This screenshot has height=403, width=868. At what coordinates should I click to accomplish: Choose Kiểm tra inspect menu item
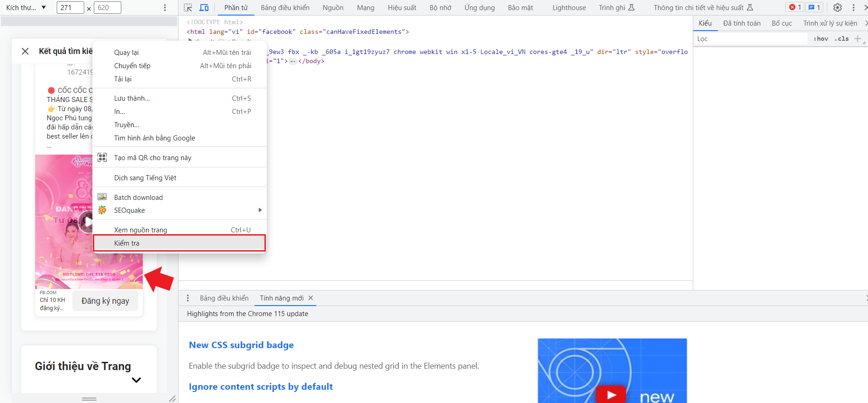coord(179,243)
